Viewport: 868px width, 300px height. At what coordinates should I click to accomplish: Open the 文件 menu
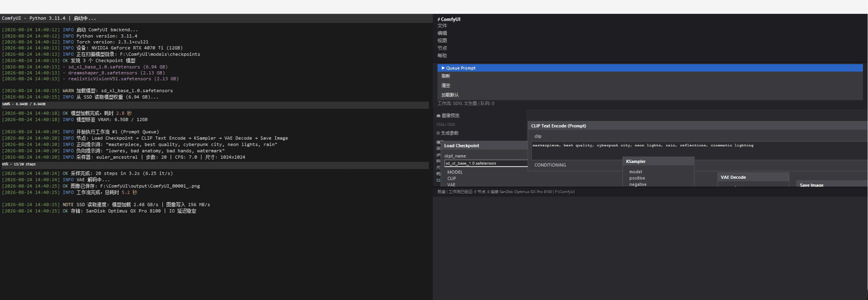[442, 26]
